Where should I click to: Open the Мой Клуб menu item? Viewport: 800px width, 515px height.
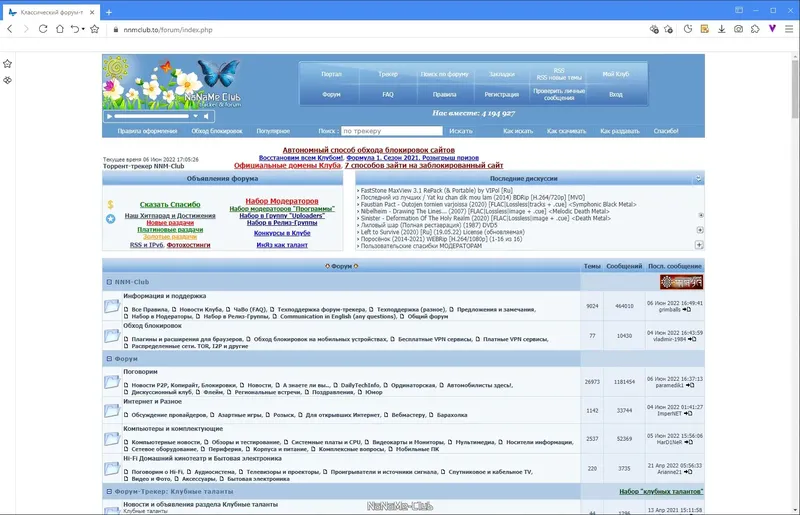click(616, 74)
